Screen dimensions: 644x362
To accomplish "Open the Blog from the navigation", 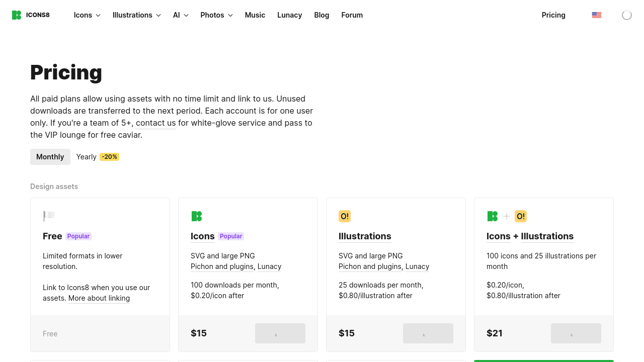I will tap(321, 15).
